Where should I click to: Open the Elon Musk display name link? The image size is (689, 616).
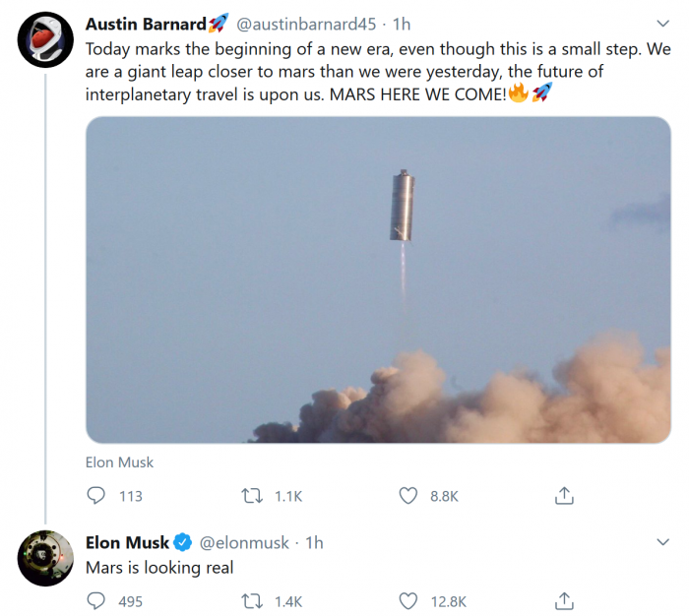[x=127, y=542]
